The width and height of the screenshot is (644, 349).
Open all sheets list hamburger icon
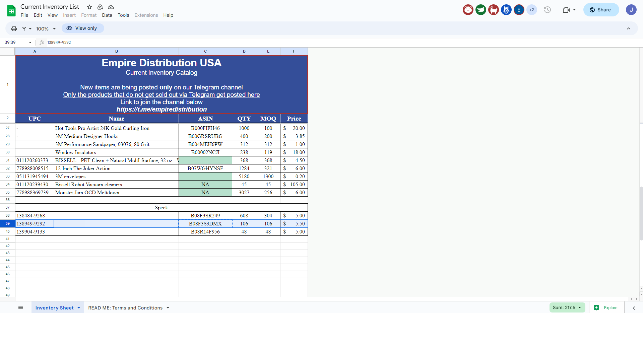(21, 308)
